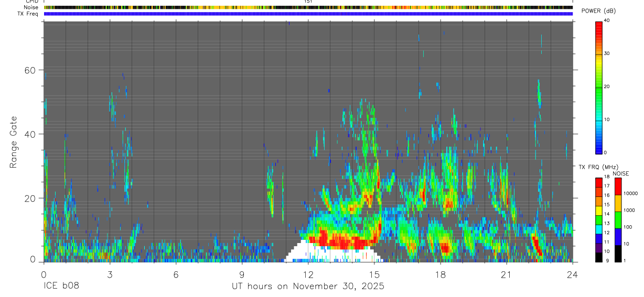
Task: Click the 100 label on NOISE legend
Action: [x=628, y=227]
